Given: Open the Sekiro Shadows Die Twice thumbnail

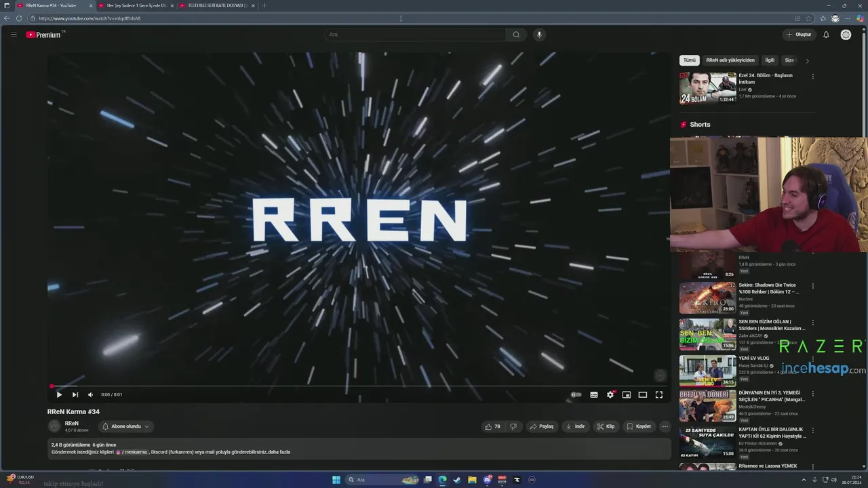Looking at the screenshot, I should tap(707, 298).
